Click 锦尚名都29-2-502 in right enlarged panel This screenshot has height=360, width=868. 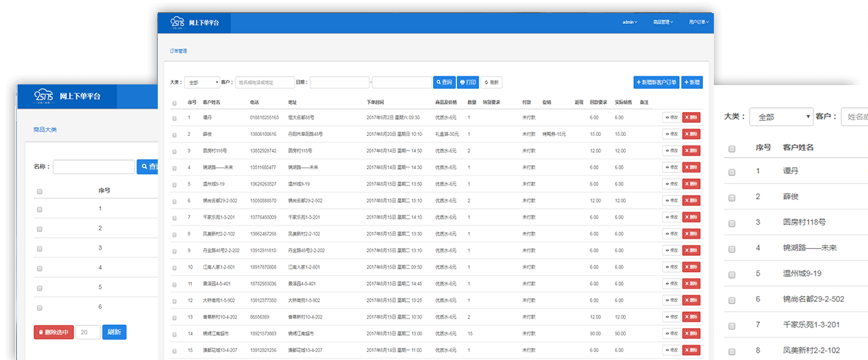tap(813, 299)
